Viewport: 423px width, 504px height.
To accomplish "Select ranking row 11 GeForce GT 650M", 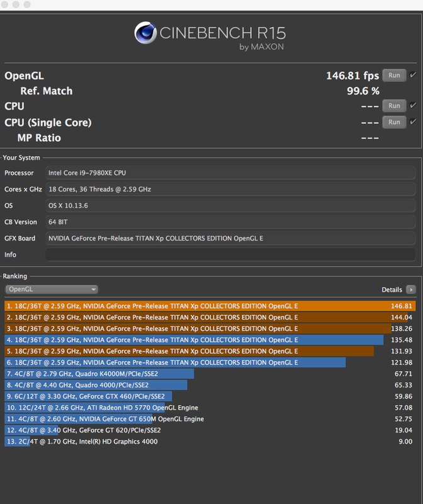I will tap(210, 419).
